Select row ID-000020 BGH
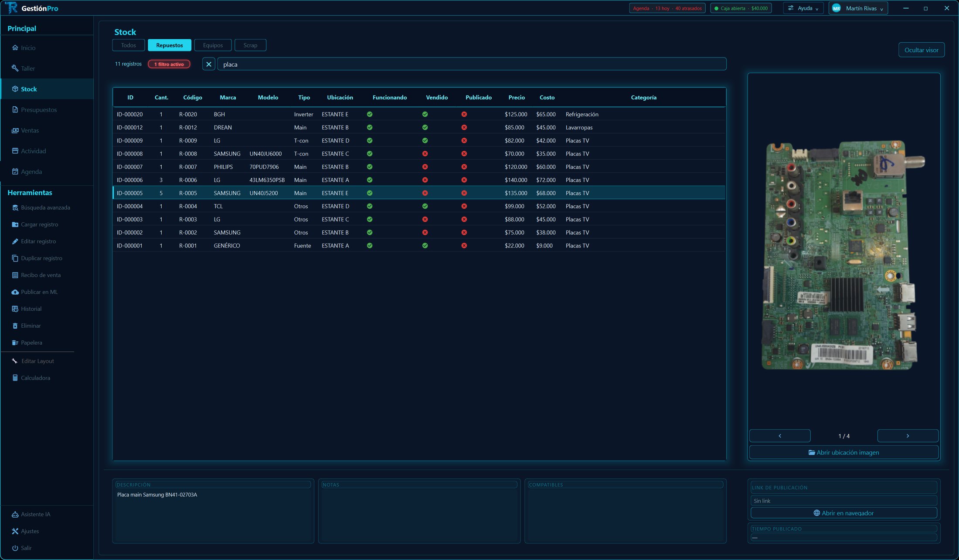The height and width of the screenshot is (560, 959). tap(419, 114)
